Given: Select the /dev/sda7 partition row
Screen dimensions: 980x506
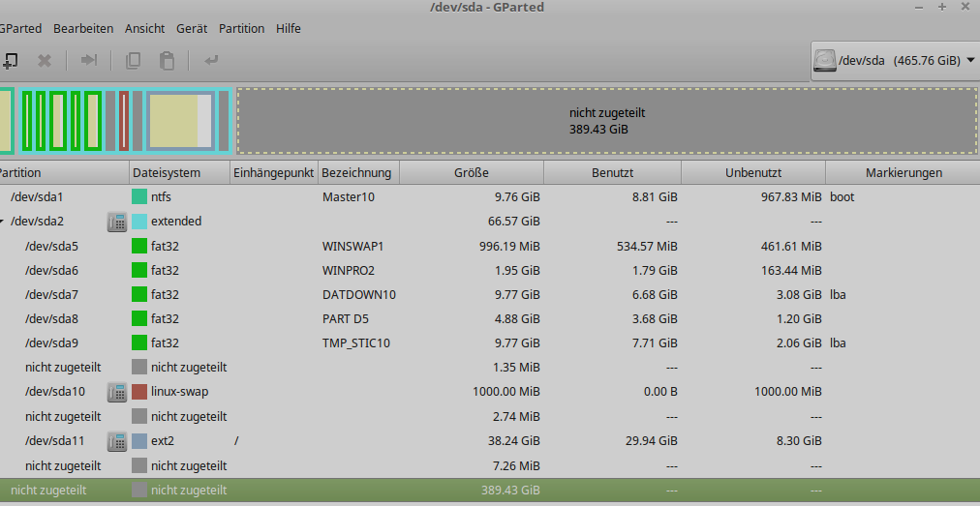Looking at the screenshot, I should 490,294.
